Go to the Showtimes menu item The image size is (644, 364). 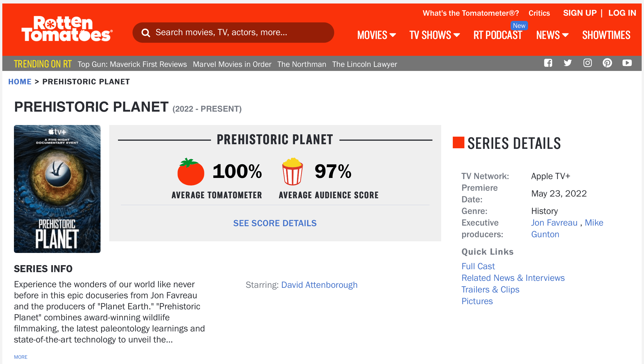[606, 35]
